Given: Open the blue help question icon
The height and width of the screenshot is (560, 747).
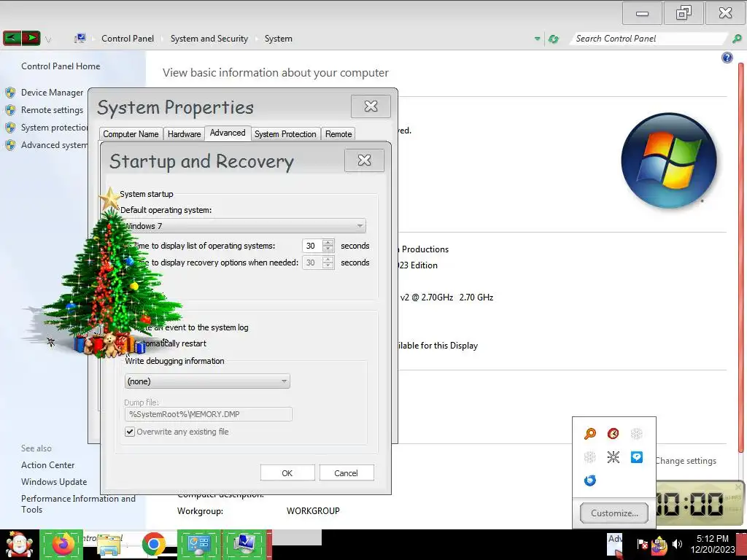Looking at the screenshot, I should pos(727,58).
